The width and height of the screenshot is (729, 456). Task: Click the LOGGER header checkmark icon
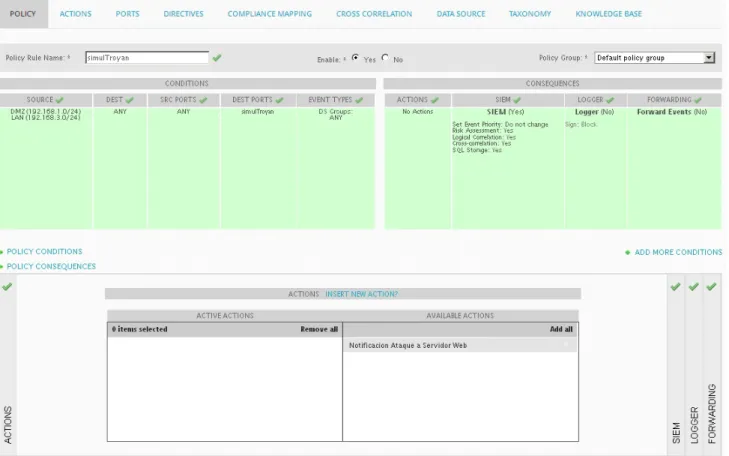(610, 100)
